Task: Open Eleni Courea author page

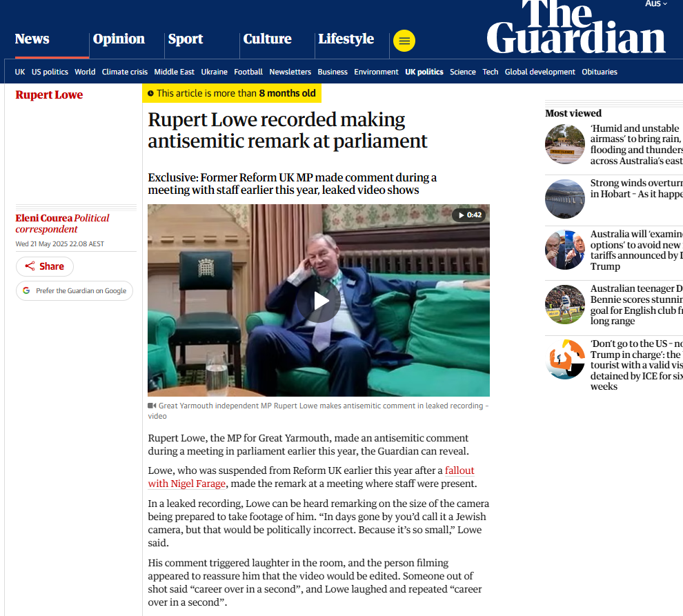Action: [43, 218]
